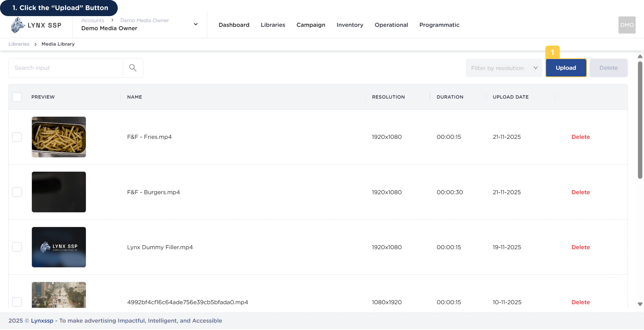The width and height of the screenshot is (644, 330).
Task: Select the file name 4992bf4cf16c64ade756e39cb5bfada0.mp4
Action: (187, 302)
